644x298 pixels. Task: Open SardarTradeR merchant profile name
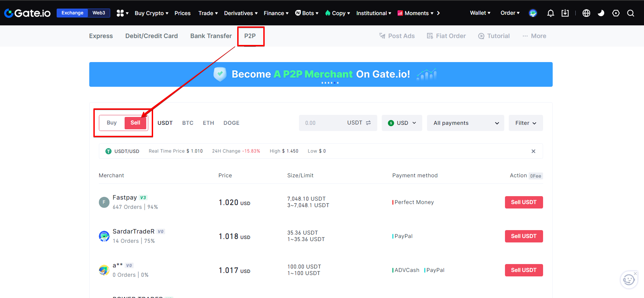[134, 231]
